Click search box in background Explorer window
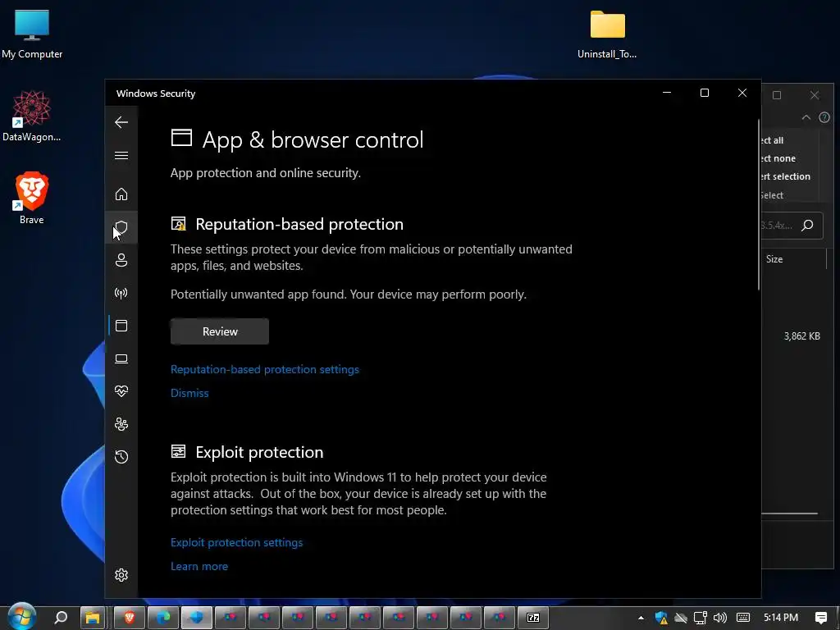 [x=792, y=225]
